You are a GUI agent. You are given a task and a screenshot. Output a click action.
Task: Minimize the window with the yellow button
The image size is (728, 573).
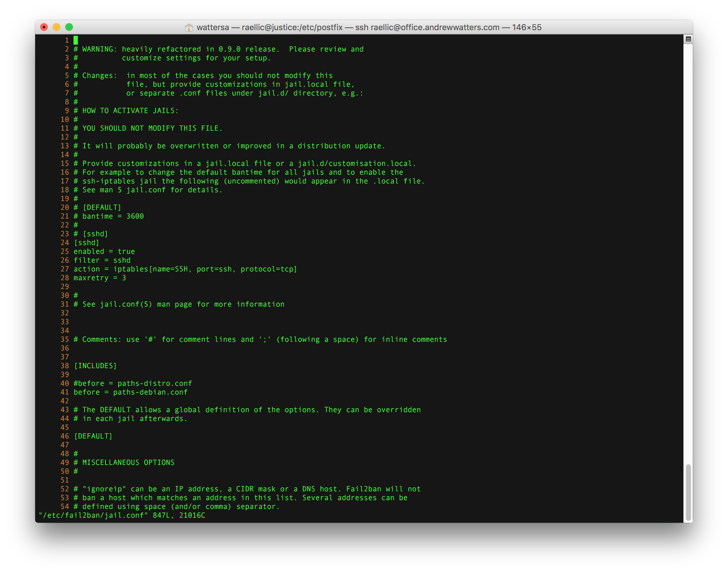[57, 27]
